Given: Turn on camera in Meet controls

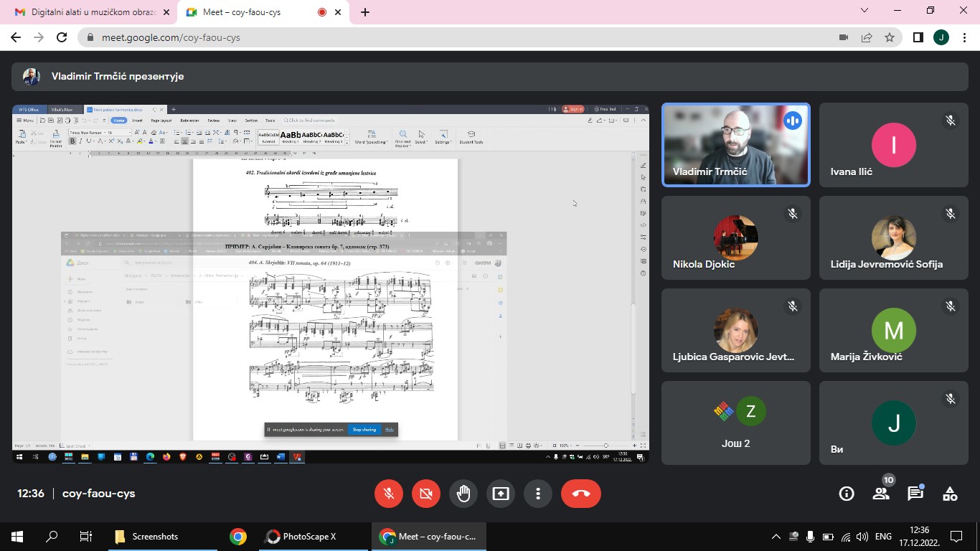Looking at the screenshot, I should tap(426, 494).
